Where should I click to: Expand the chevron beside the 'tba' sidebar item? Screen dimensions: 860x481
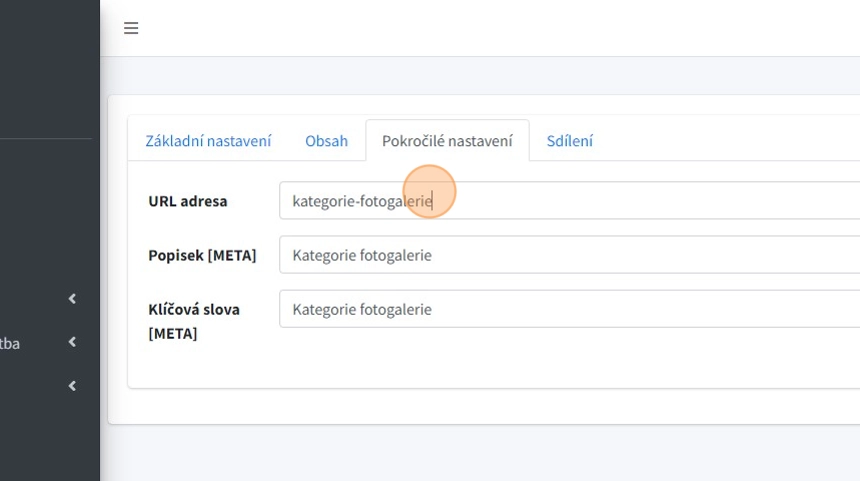pos(72,343)
